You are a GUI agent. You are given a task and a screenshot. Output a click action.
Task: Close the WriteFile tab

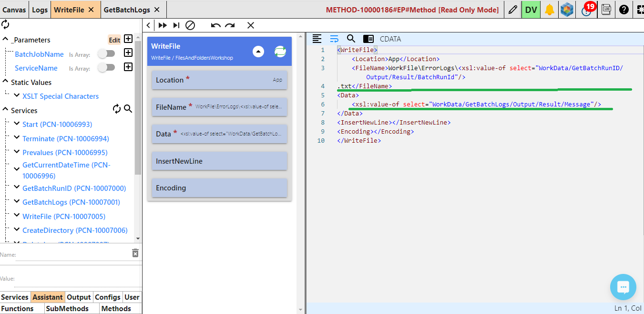[91, 10]
